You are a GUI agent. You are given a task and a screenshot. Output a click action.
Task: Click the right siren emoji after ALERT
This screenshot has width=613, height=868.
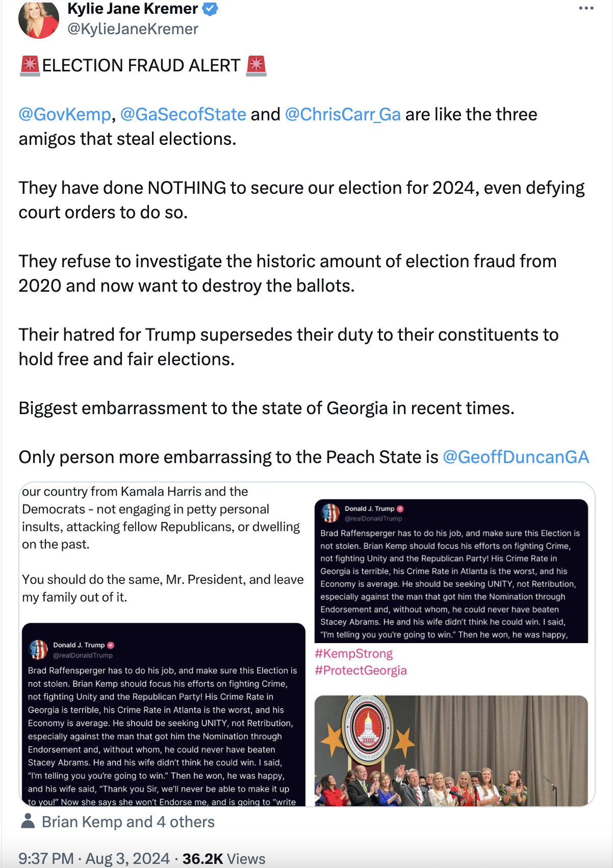tap(256, 66)
